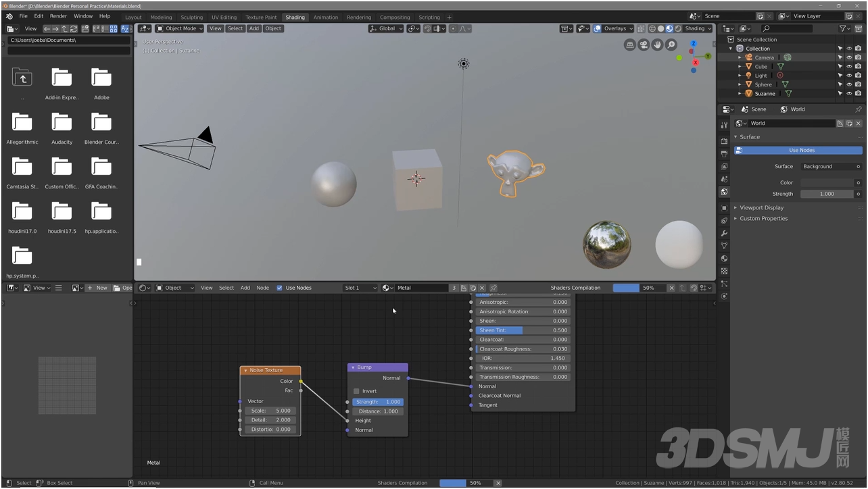Refresh the file browser list
The height and width of the screenshot is (489, 868).
click(x=74, y=28)
